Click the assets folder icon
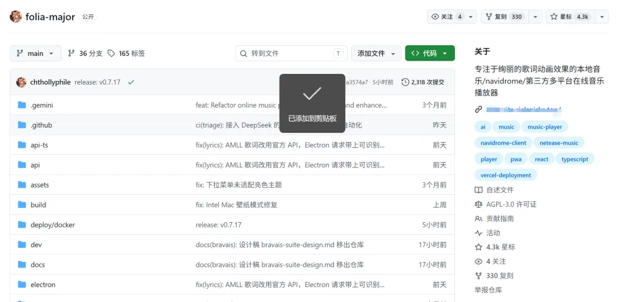The image size is (644, 302). coord(22,185)
